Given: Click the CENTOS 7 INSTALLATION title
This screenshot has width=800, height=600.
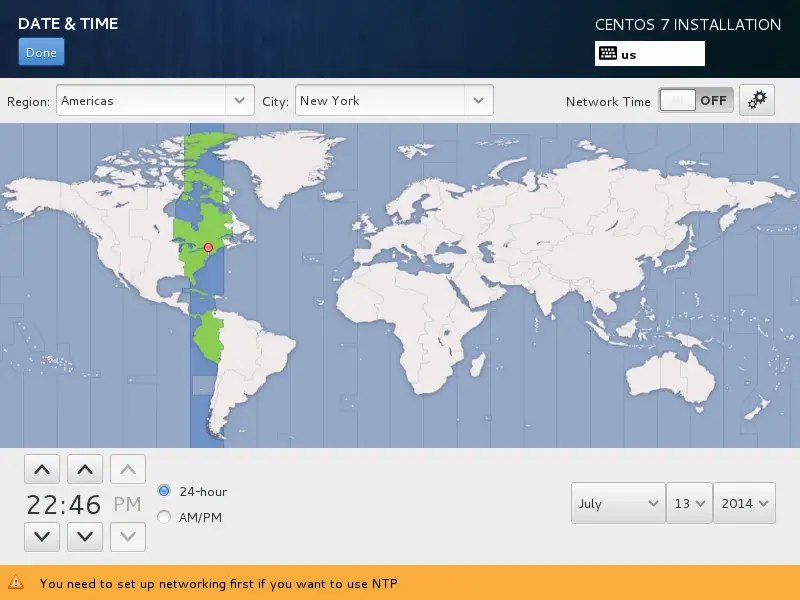Looking at the screenshot, I should pos(688,24).
